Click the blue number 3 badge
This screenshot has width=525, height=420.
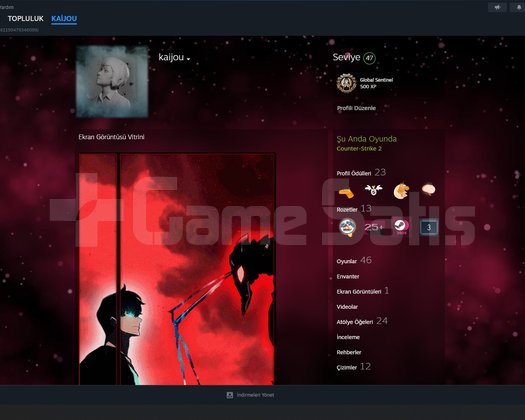429,228
